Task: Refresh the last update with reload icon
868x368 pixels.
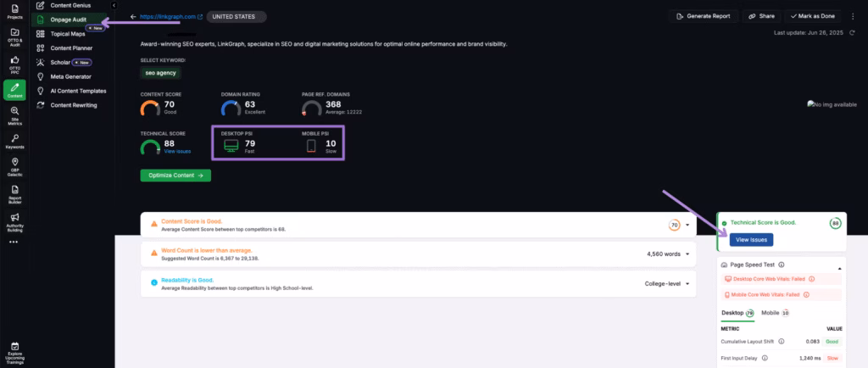Action: coord(854,33)
